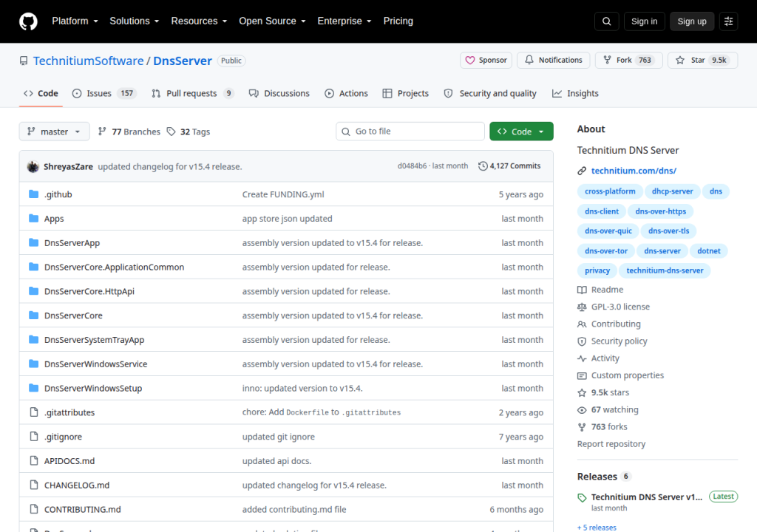Click the DnsServerApp folder icon
Viewport: 757px width, 532px height.
tap(33, 242)
